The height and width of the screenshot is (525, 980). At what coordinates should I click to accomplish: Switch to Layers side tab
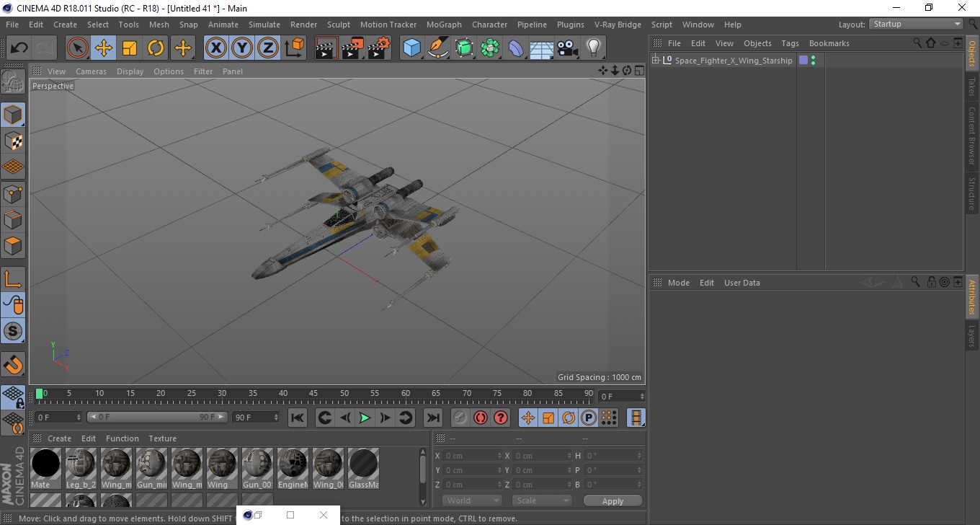(x=972, y=336)
